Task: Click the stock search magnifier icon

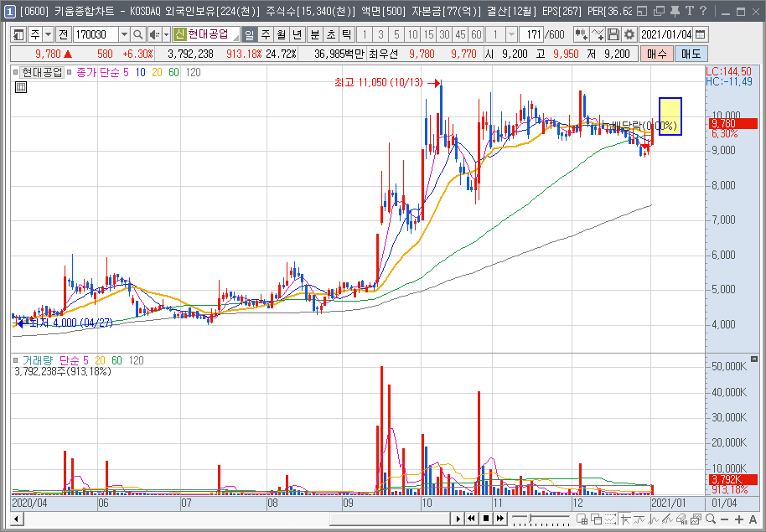Action: point(138,34)
